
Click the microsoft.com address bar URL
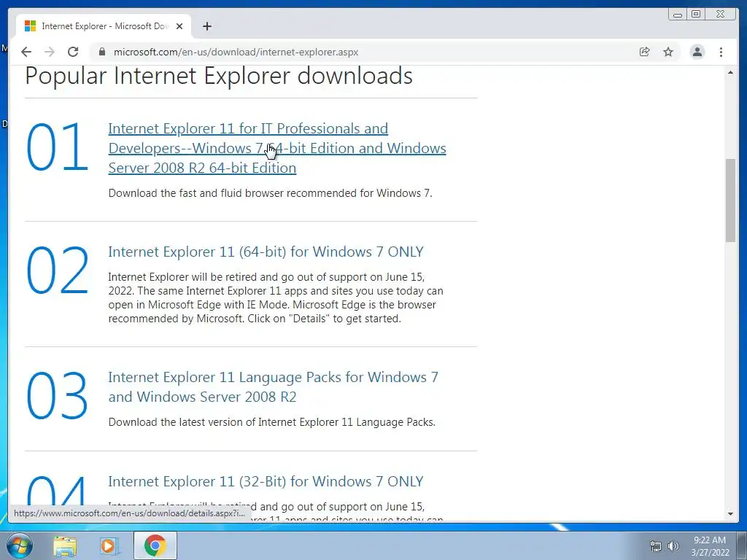click(x=236, y=52)
